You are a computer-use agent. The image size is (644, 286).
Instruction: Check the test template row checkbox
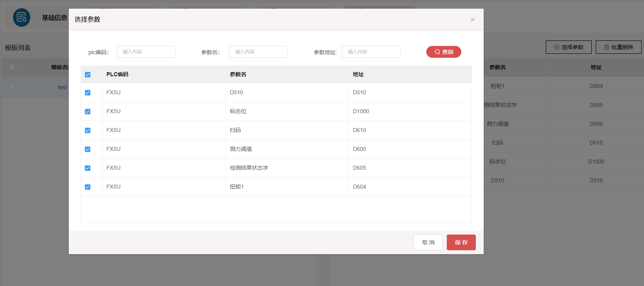coord(11,87)
